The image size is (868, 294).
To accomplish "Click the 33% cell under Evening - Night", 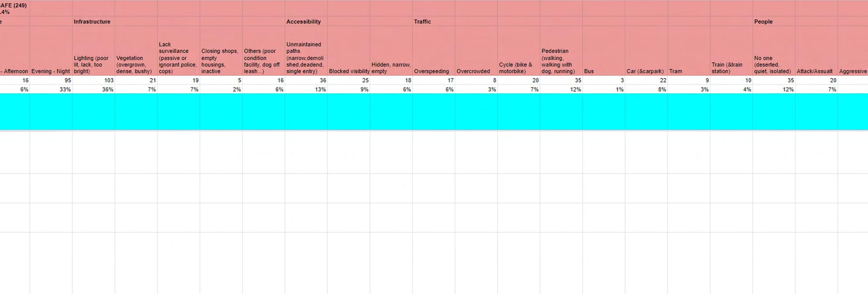I will click(x=51, y=89).
